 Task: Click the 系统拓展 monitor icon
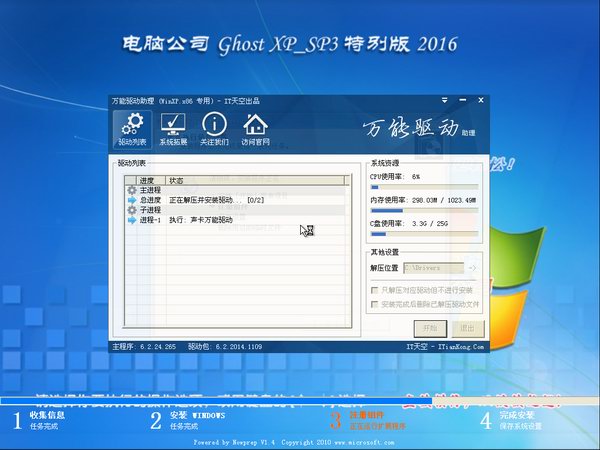tap(173, 130)
